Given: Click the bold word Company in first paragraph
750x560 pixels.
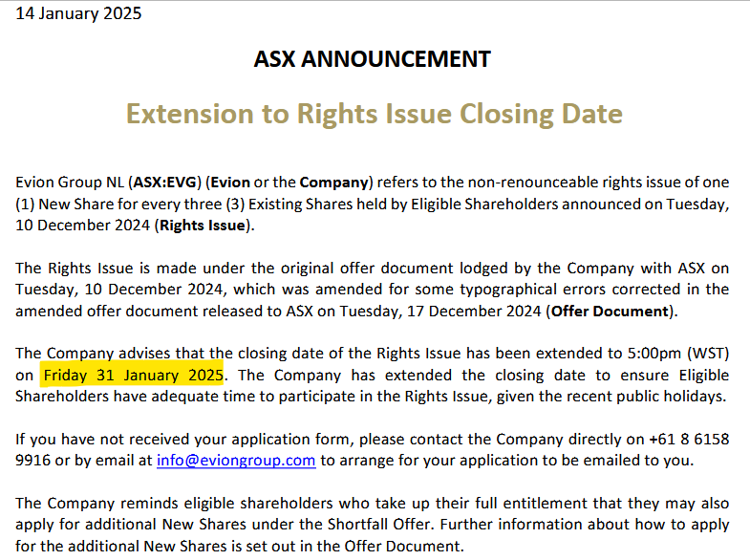Looking at the screenshot, I should (x=333, y=183).
